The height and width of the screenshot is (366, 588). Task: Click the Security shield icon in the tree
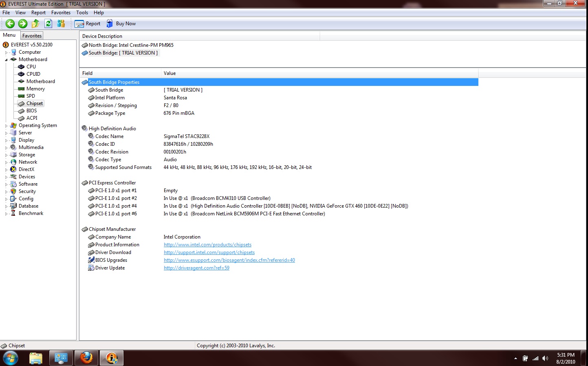point(13,191)
